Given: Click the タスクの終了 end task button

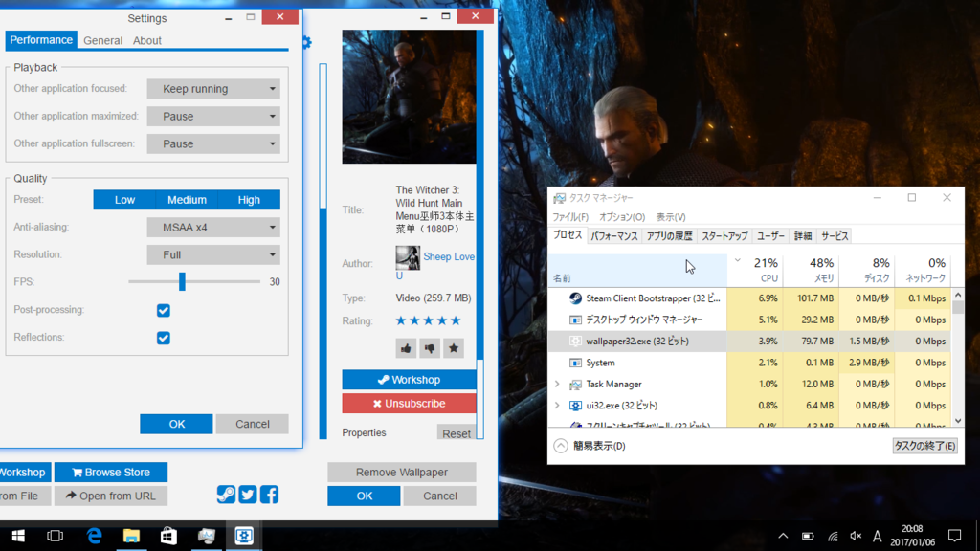Looking at the screenshot, I should (x=925, y=446).
